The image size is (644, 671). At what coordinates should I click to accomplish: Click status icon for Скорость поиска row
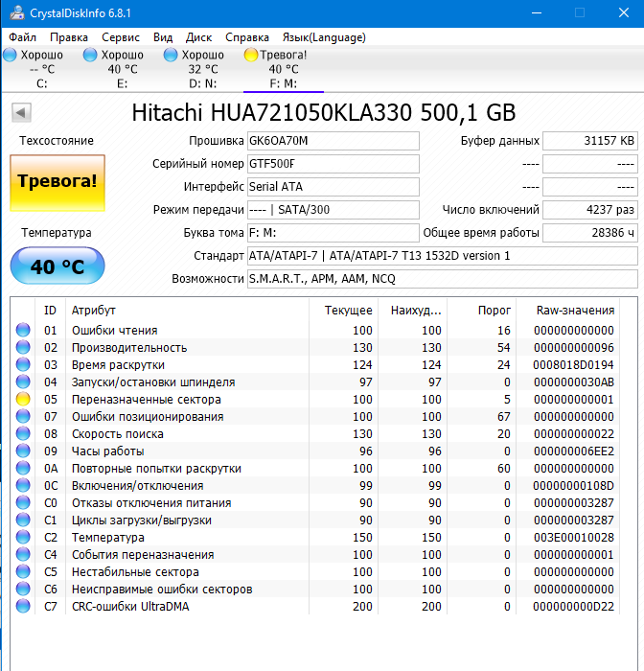(x=23, y=433)
